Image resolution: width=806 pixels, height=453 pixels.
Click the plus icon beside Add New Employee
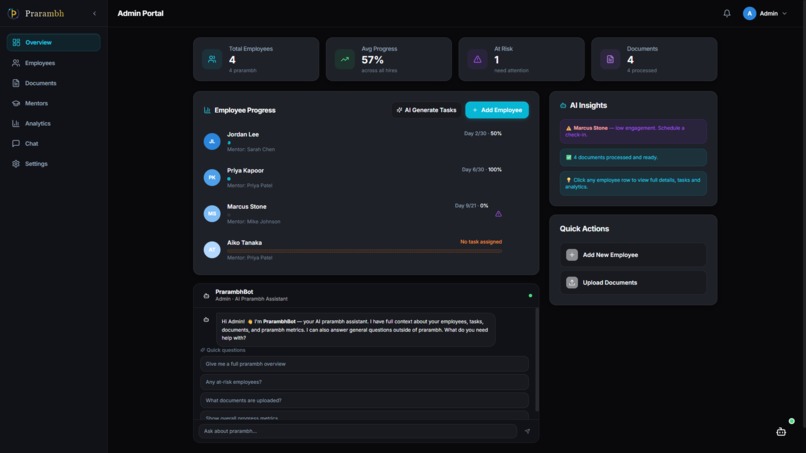572,255
